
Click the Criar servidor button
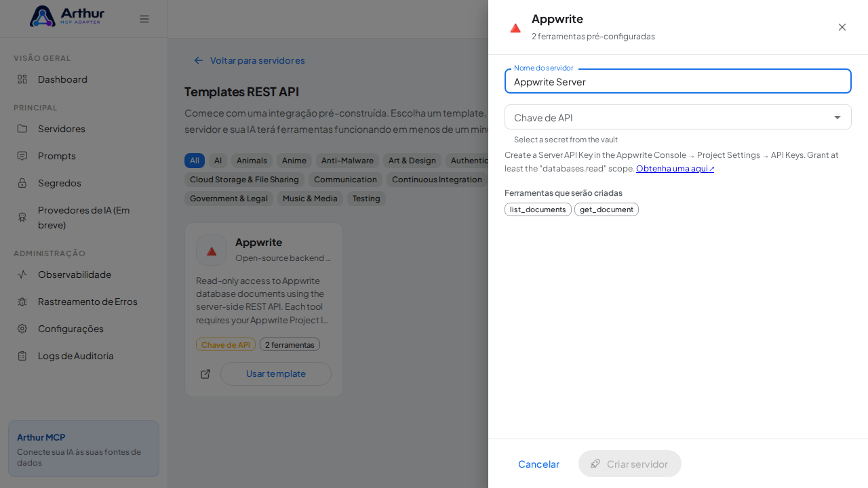pos(630,464)
